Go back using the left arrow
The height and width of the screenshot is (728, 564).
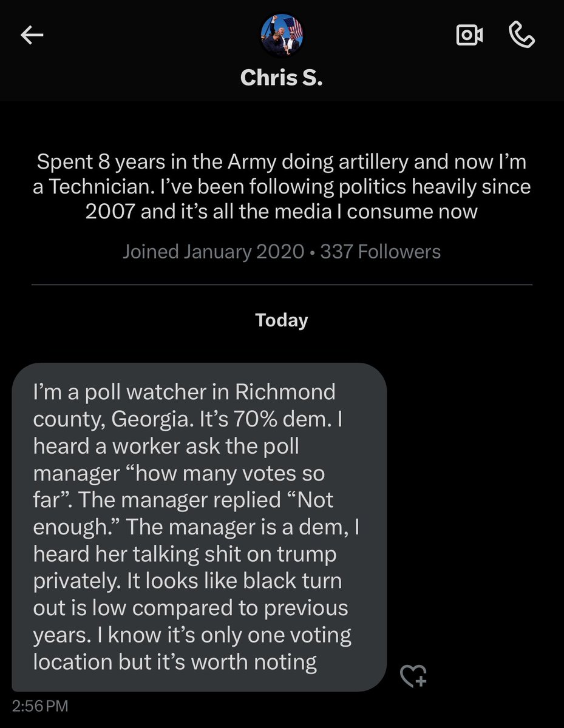tap(32, 36)
